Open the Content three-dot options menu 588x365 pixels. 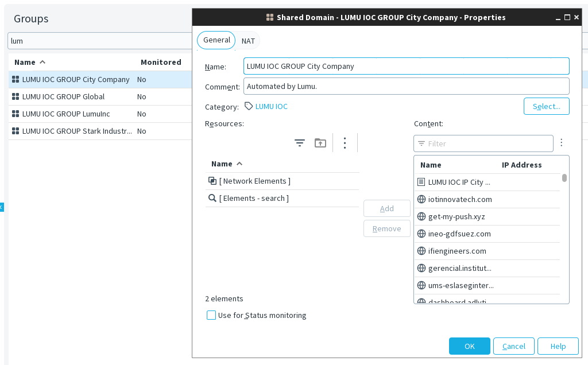click(x=562, y=143)
